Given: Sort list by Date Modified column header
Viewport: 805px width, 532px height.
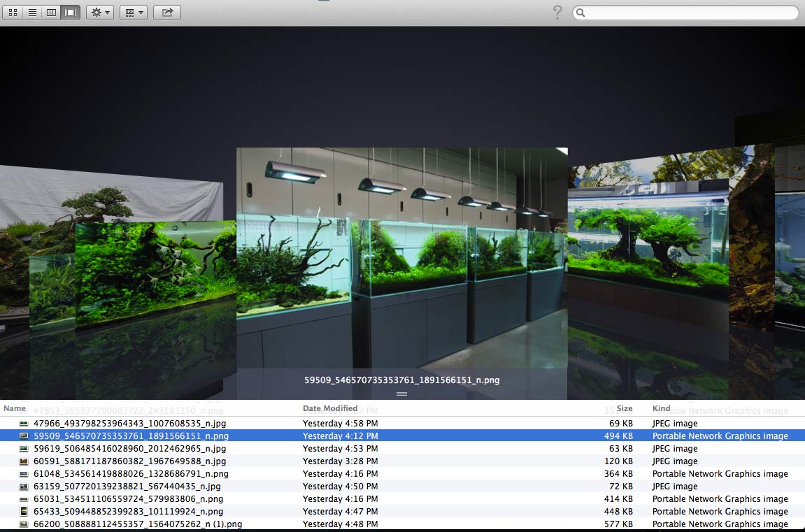Looking at the screenshot, I should [x=330, y=408].
